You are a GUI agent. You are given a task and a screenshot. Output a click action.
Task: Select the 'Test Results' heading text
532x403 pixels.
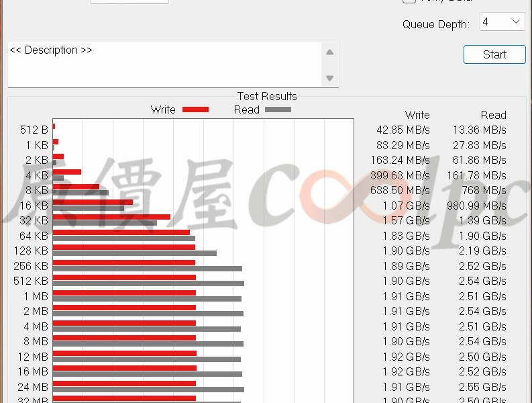(267, 96)
